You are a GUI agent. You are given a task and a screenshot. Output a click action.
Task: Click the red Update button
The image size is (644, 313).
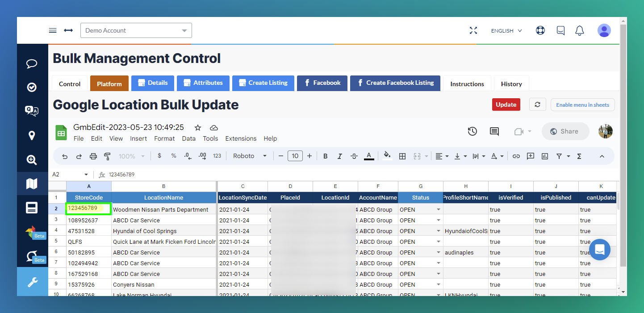point(506,104)
